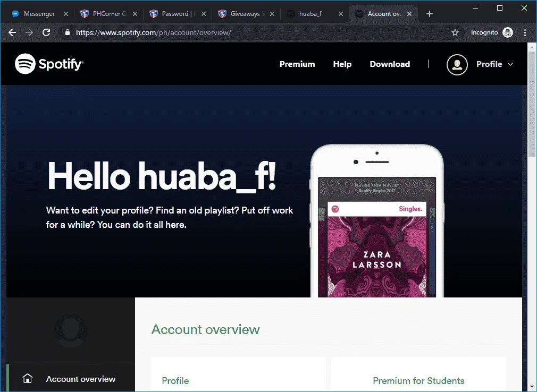Viewport: 537px width, 392px height.
Task: Click the sidebar user avatar
Action: pyautogui.click(x=71, y=330)
